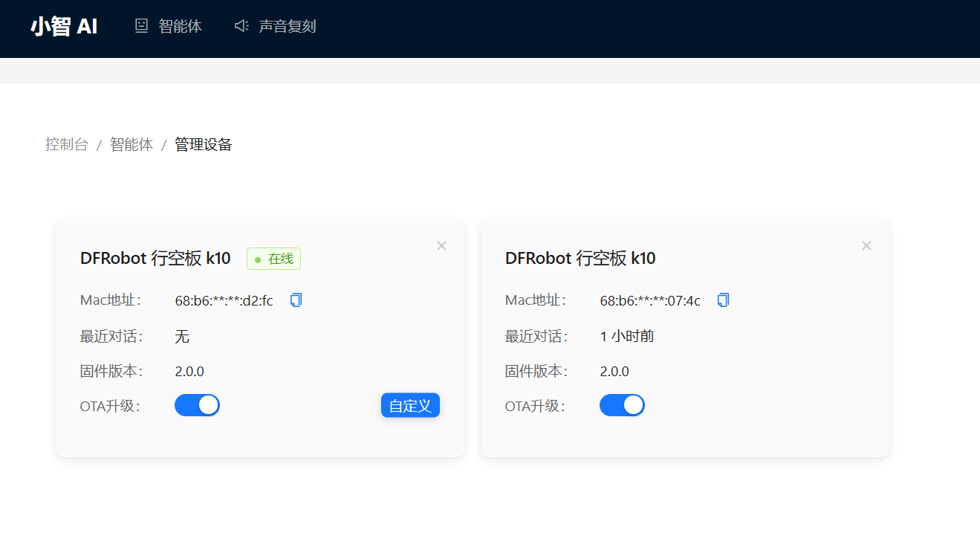Copy Mac address ending 07:4c
The image size is (980, 533).
[723, 300]
